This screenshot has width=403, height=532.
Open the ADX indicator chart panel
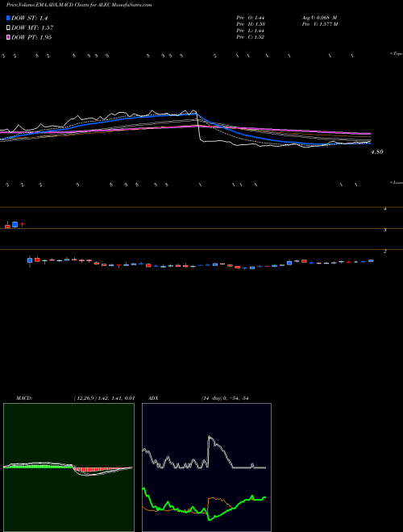click(206, 468)
